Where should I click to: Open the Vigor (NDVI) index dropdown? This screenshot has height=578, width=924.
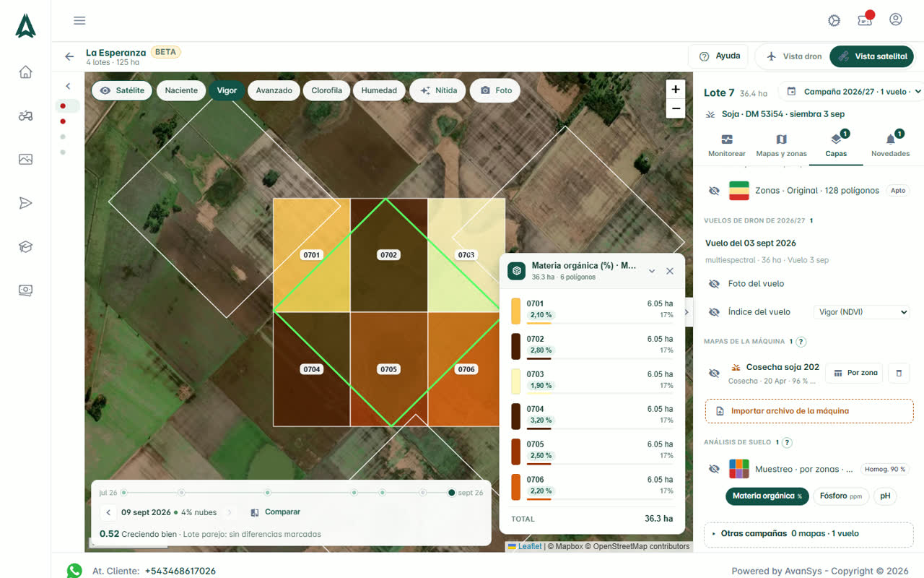861,312
